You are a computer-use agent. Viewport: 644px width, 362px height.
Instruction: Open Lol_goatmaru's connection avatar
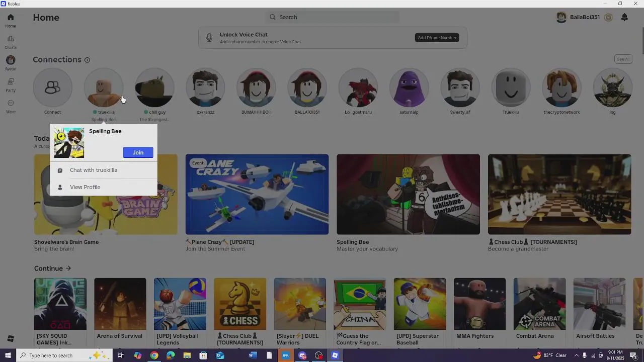358,87
